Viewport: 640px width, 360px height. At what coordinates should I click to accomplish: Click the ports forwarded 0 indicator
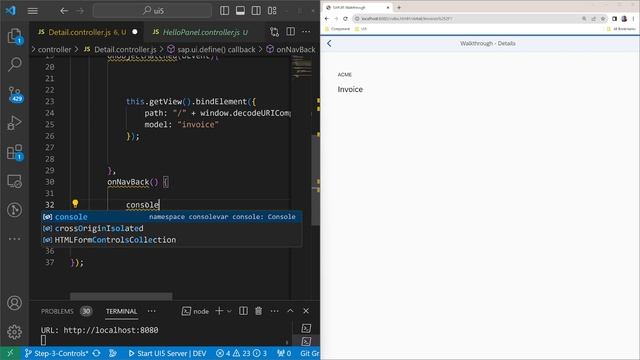tap(284, 353)
